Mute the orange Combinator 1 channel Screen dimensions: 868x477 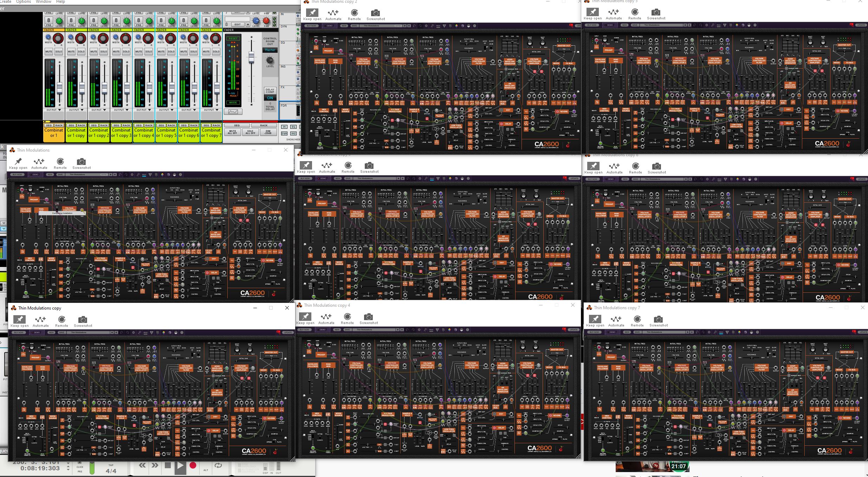(49, 51)
